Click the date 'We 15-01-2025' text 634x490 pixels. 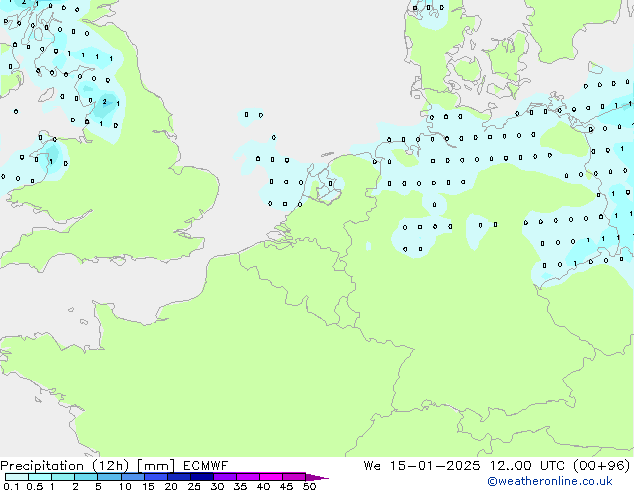422,466
